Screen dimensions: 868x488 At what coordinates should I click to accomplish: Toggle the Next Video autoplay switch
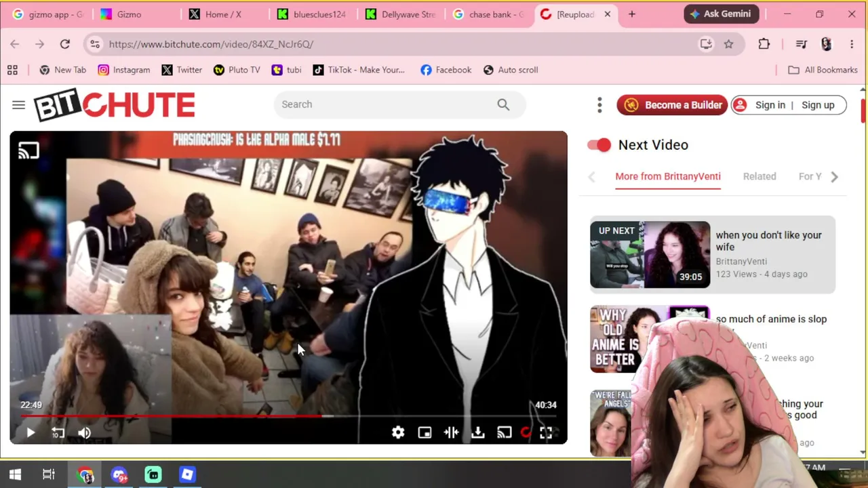tap(599, 144)
